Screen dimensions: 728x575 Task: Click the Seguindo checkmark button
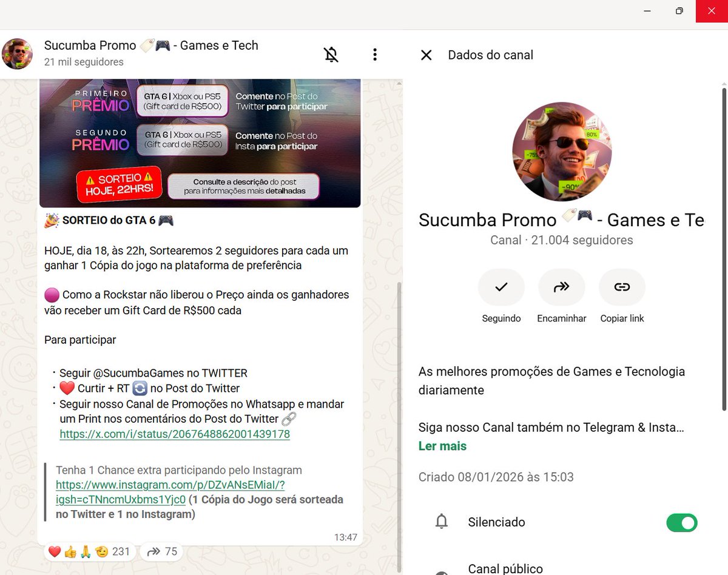[x=501, y=287]
